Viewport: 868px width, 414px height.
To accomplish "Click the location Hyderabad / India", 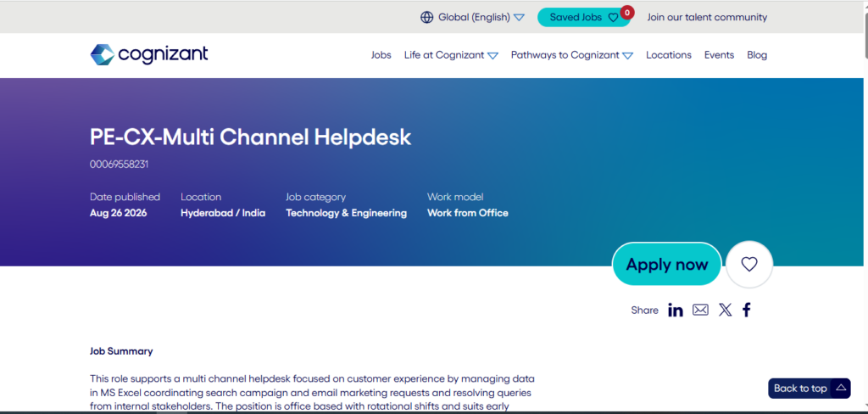I will [223, 213].
